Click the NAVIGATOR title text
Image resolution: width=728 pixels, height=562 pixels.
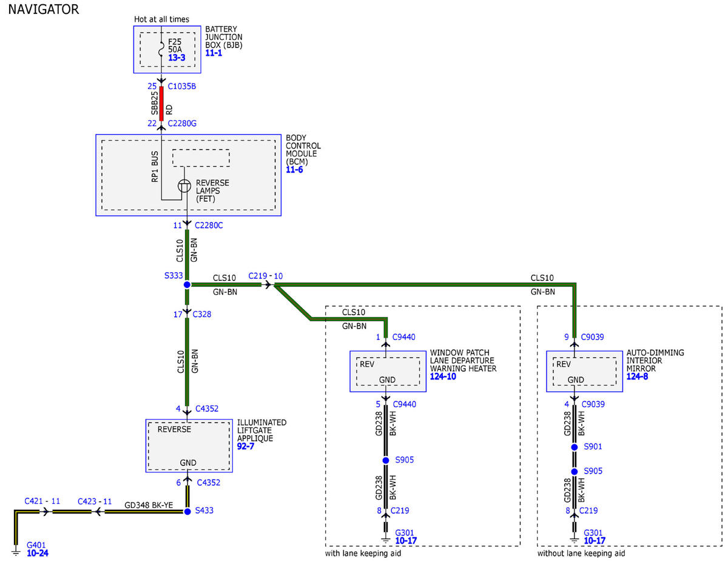click(x=43, y=9)
